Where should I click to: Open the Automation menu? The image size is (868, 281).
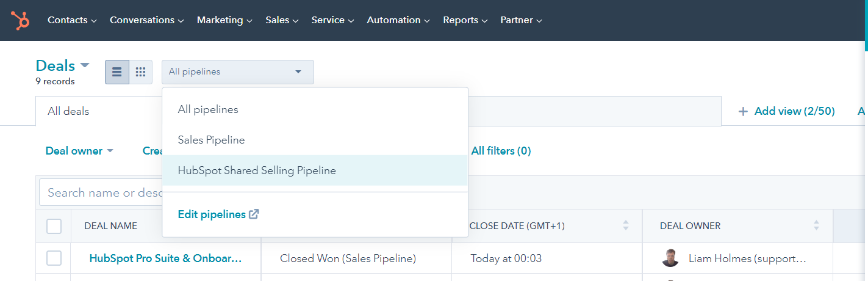pos(398,20)
